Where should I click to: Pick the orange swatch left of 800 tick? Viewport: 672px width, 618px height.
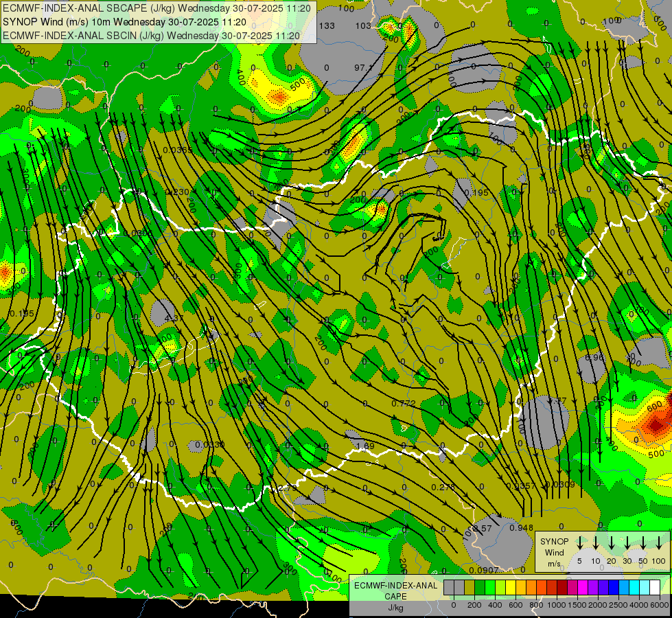[x=531, y=587]
